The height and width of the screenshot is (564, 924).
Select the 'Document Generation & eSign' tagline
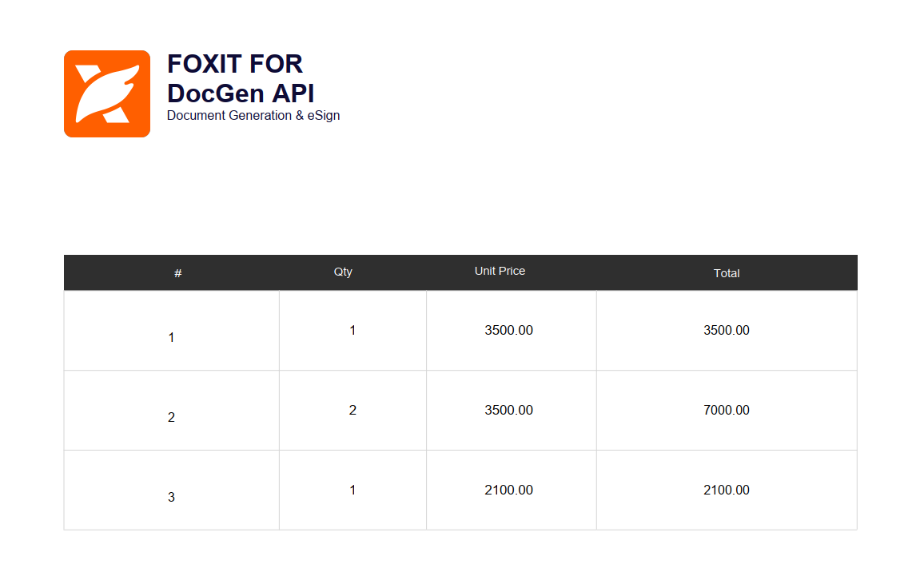(253, 115)
